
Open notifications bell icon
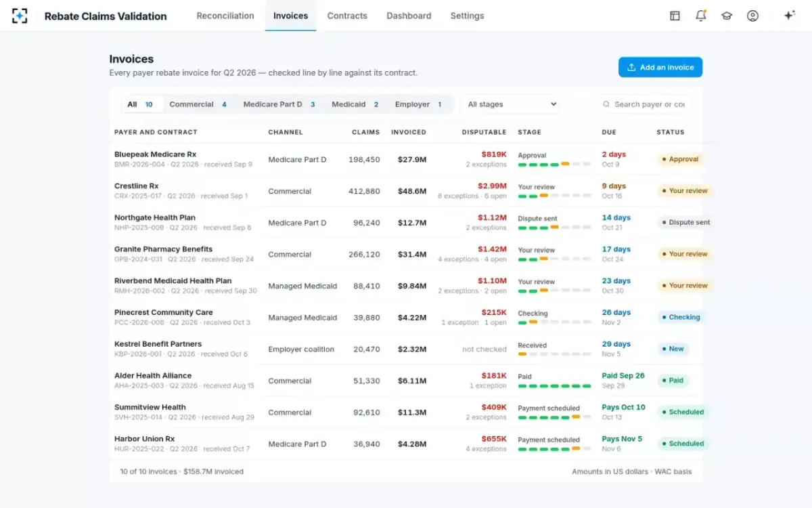(701, 16)
